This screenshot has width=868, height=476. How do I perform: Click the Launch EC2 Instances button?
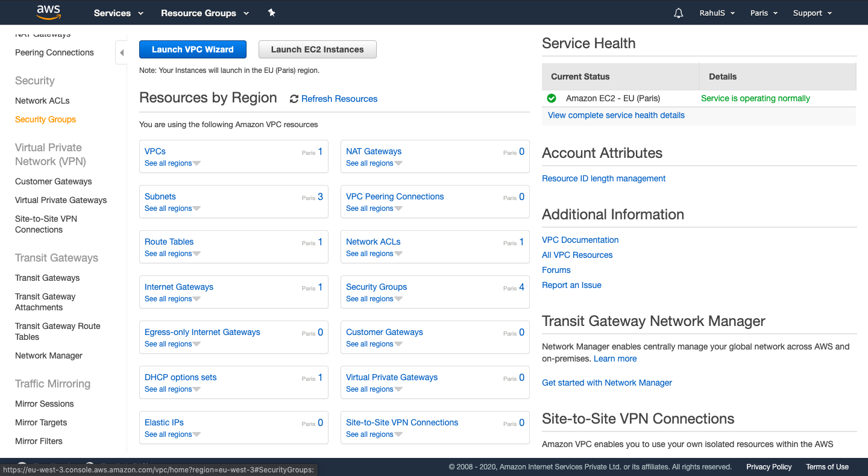coord(317,49)
